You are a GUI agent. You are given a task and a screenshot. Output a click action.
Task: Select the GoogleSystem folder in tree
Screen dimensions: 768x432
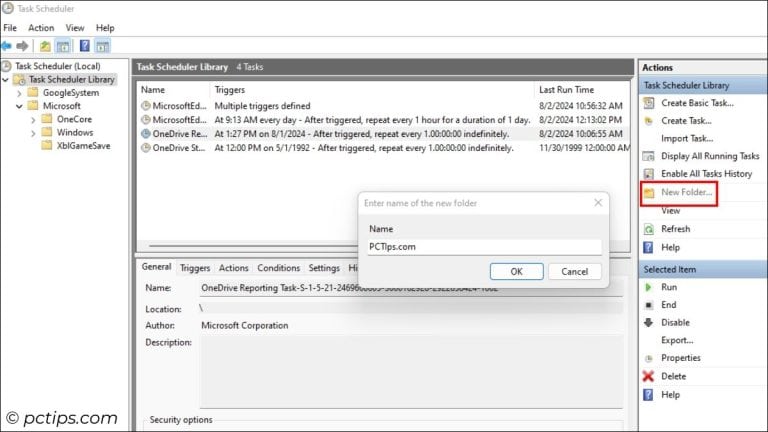tap(70, 93)
